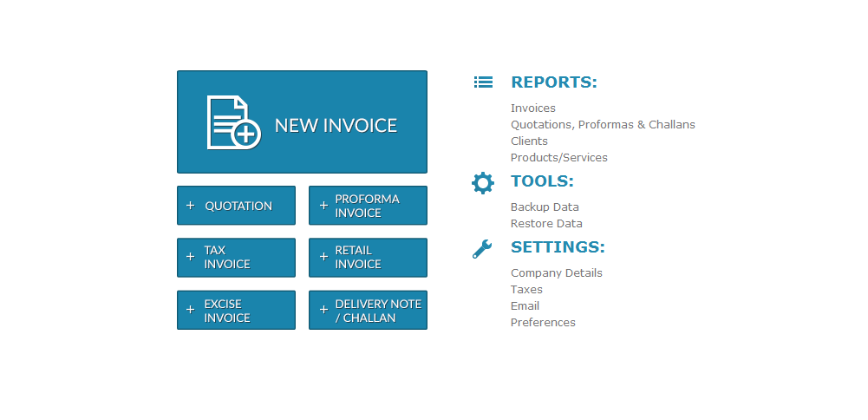This screenshot has height=420, width=868.
Task: View the Clients report
Action: [529, 141]
